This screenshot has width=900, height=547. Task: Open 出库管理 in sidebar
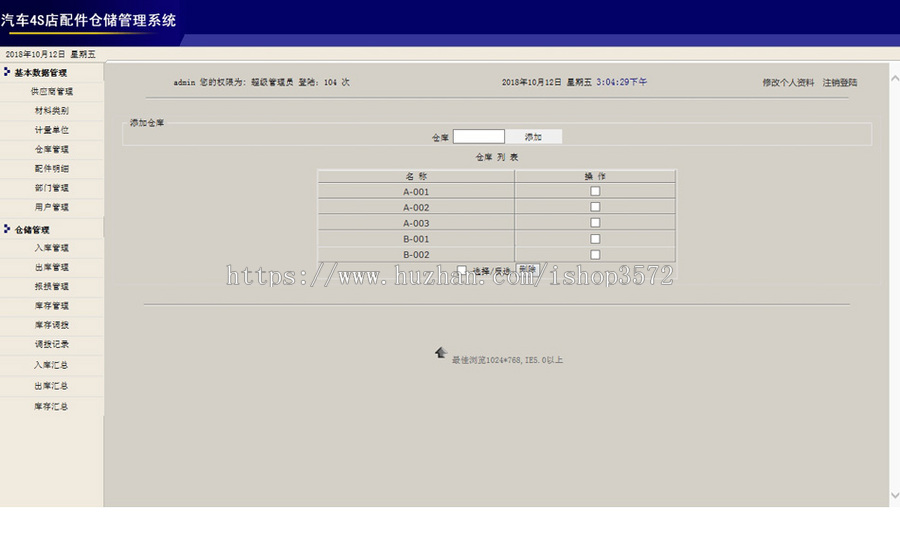click(52, 267)
